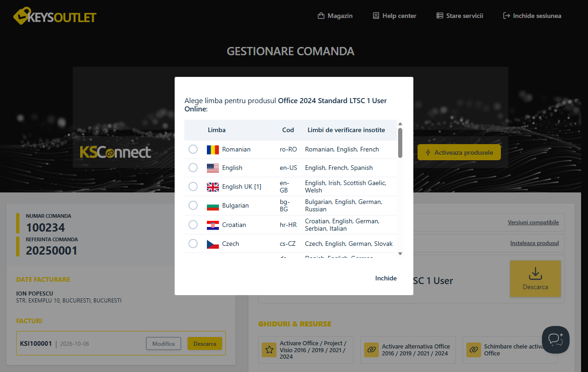The width and height of the screenshot is (588, 372).
Task: Click the Bulgarian flag icon
Action: [213, 206]
